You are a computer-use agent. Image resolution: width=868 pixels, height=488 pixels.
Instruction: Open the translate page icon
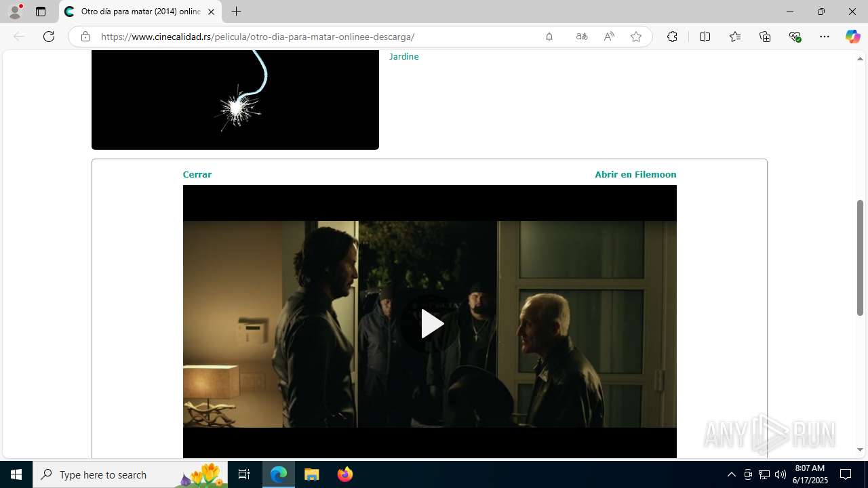[581, 37]
